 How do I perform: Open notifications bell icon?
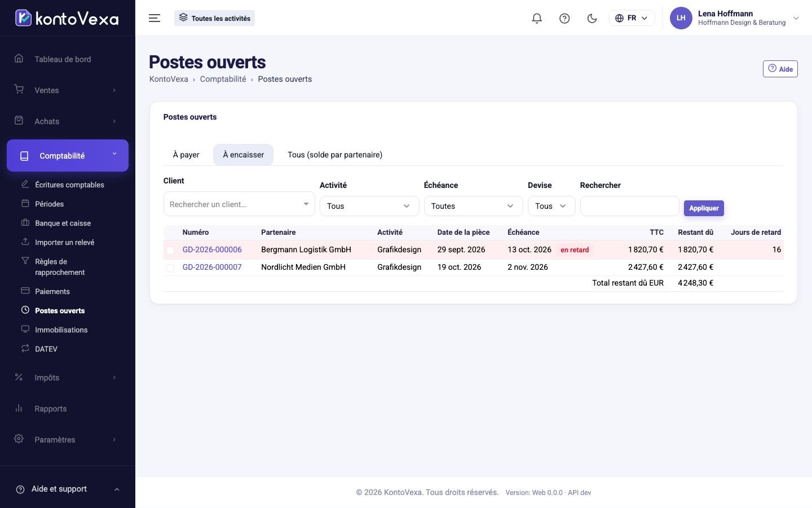[x=537, y=18]
